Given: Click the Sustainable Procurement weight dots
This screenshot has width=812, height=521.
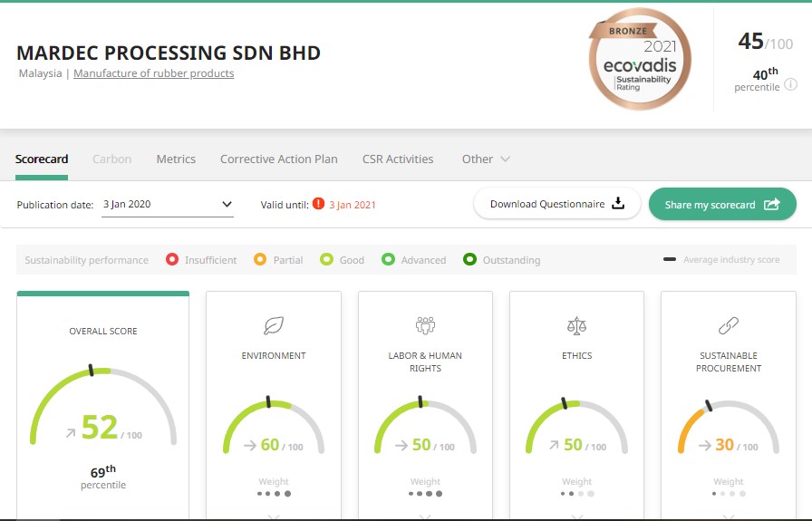Looking at the screenshot, I should coord(729,494).
